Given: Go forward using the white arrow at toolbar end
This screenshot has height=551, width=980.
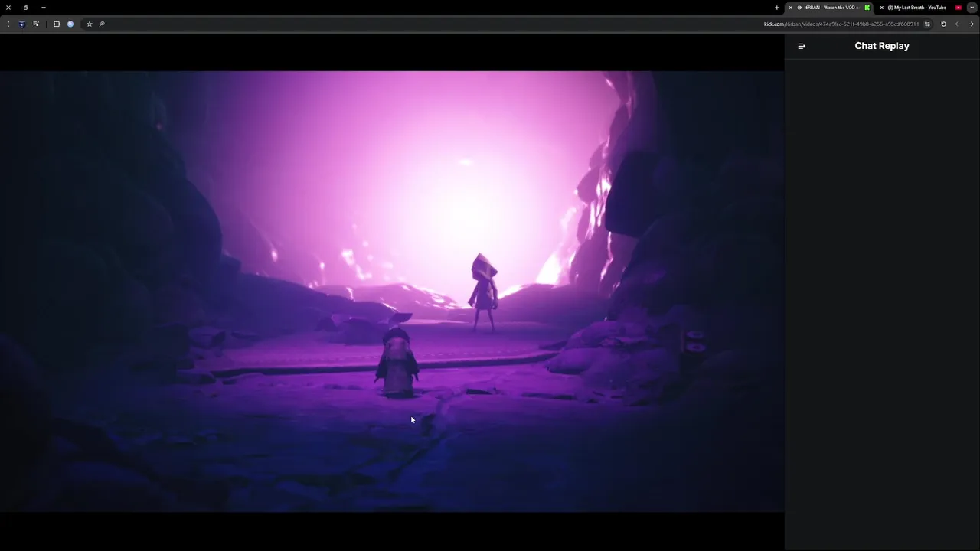Looking at the screenshot, I should click(971, 24).
